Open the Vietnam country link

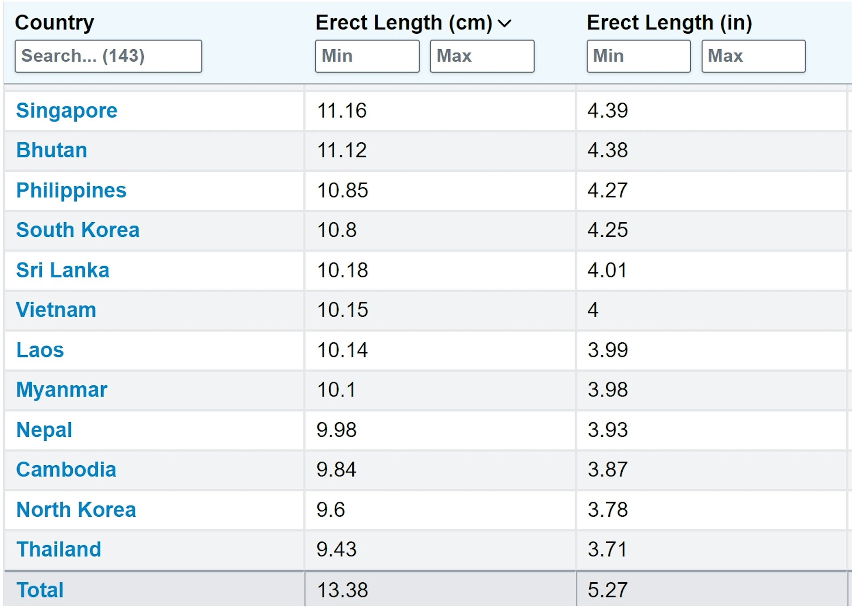pyautogui.click(x=56, y=310)
